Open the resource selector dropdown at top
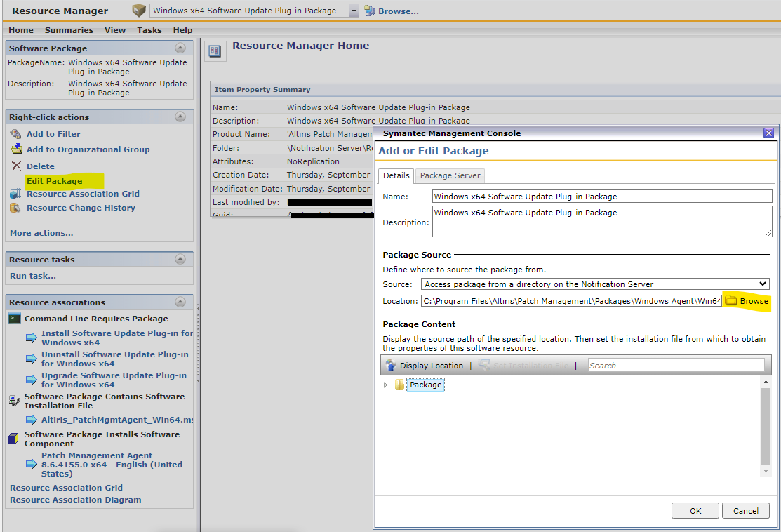The image size is (781, 532). (x=354, y=11)
